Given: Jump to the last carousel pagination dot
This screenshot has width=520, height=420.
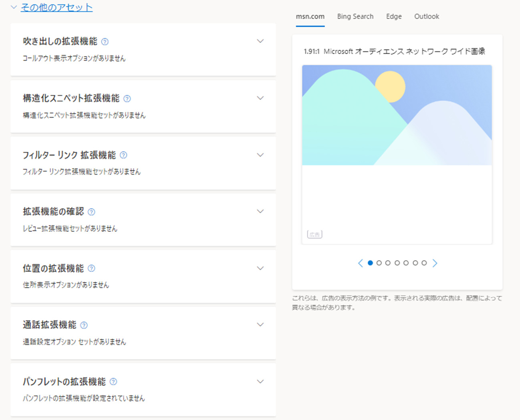Looking at the screenshot, I should 424,263.
